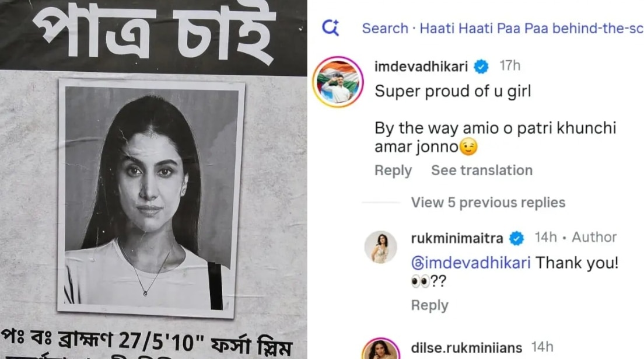Open dilse.rukminiians profile avatar
The image size is (644, 359).
[381, 349]
